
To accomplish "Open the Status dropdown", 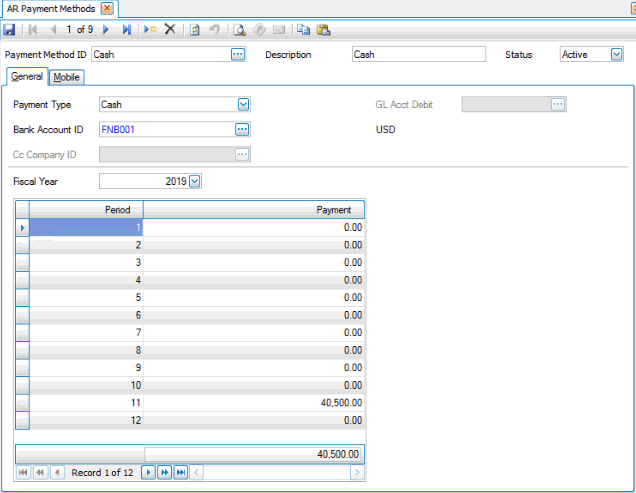I will (616, 55).
